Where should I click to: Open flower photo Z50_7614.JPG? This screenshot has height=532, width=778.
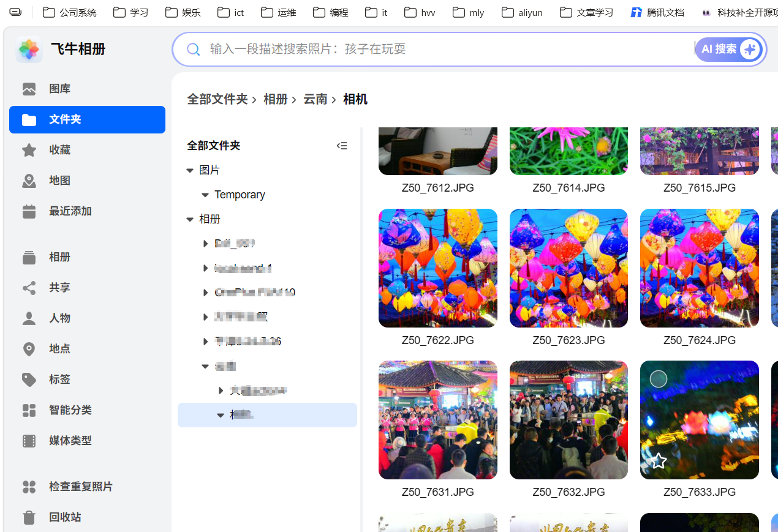(568, 151)
